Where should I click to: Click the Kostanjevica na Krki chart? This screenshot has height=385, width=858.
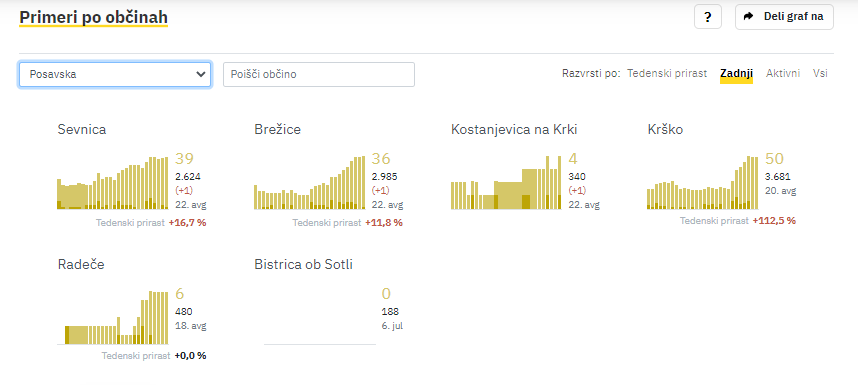point(506,183)
